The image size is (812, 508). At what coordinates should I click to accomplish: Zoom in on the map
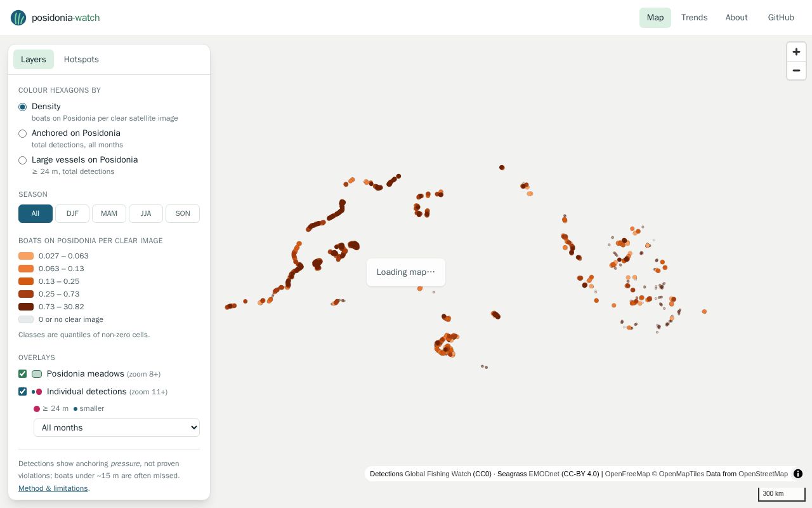796,52
